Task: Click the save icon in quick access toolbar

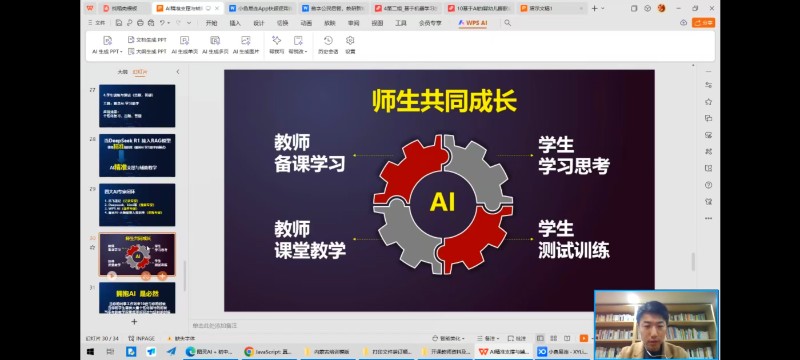Action: click(x=119, y=23)
